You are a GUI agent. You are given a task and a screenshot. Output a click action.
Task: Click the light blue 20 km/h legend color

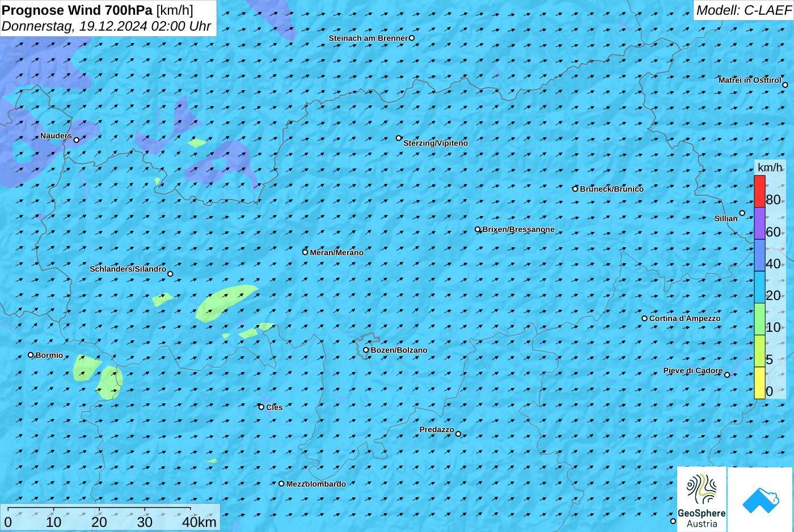coord(759,288)
